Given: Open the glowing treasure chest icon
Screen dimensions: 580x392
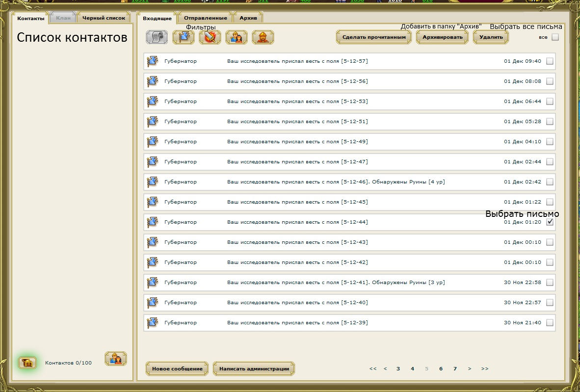Looking at the screenshot, I should point(27,363).
